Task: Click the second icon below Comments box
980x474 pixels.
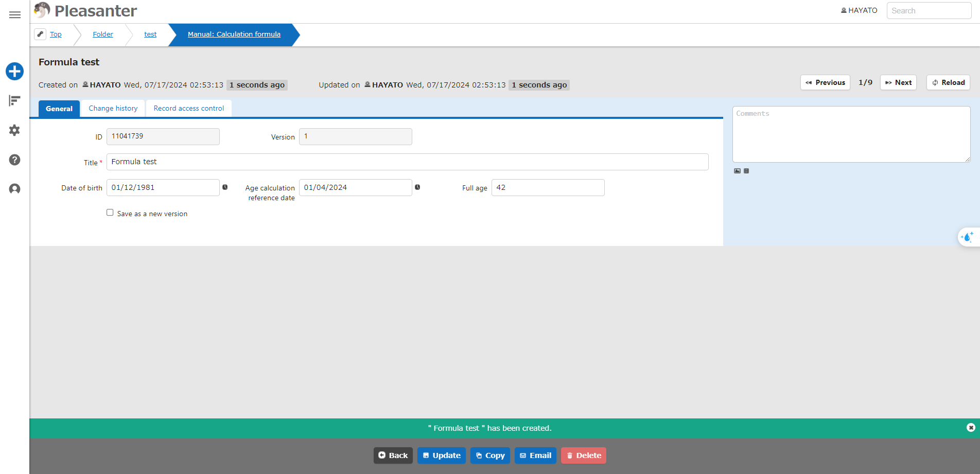Action: click(746, 171)
